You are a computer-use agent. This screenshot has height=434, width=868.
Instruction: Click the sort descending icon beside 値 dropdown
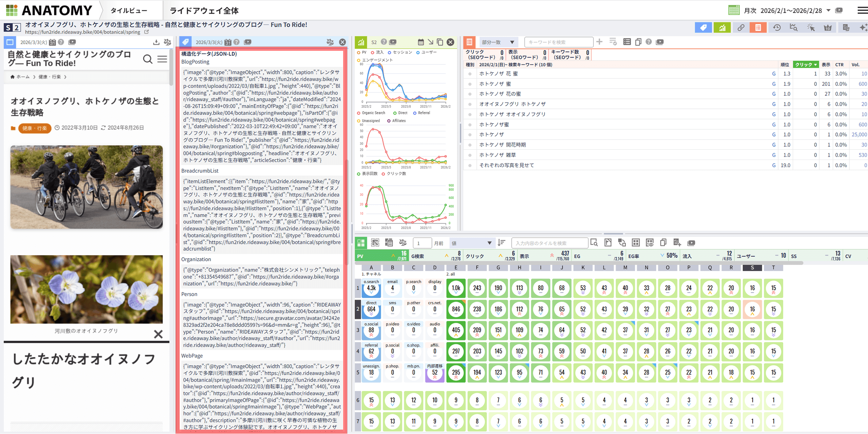501,243
